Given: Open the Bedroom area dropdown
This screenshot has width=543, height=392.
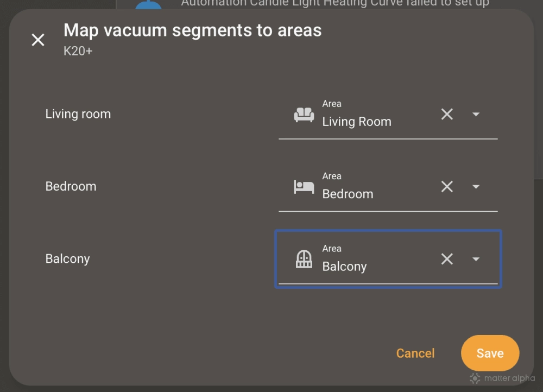Looking at the screenshot, I should [x=476, y=187].
